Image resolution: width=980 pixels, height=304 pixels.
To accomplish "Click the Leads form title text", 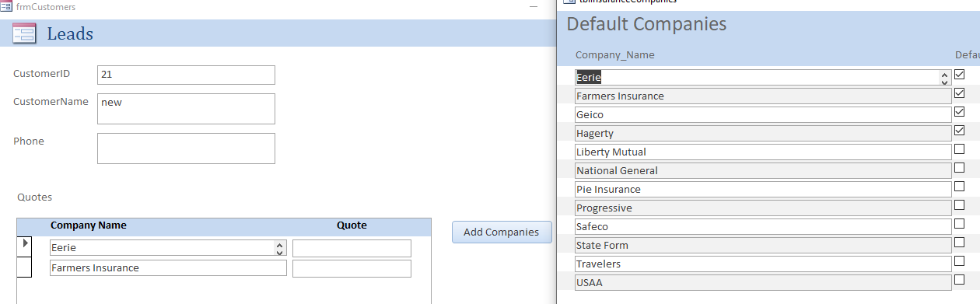I will click(70, 33).
